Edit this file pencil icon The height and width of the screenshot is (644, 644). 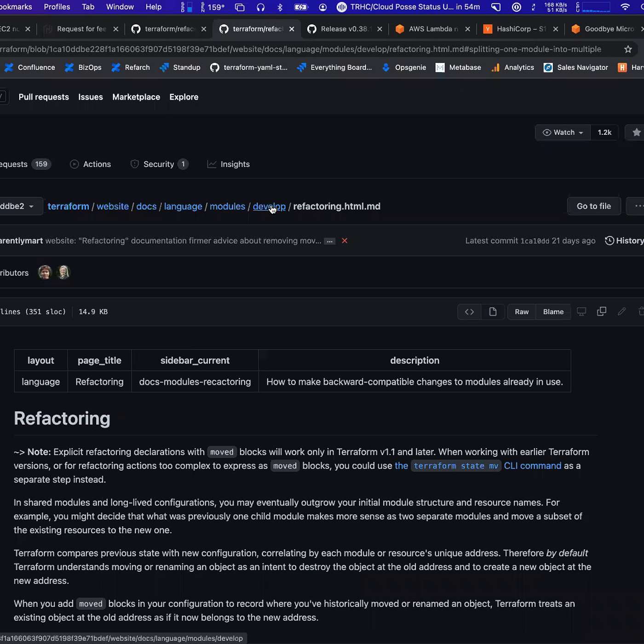coord(621,312)
